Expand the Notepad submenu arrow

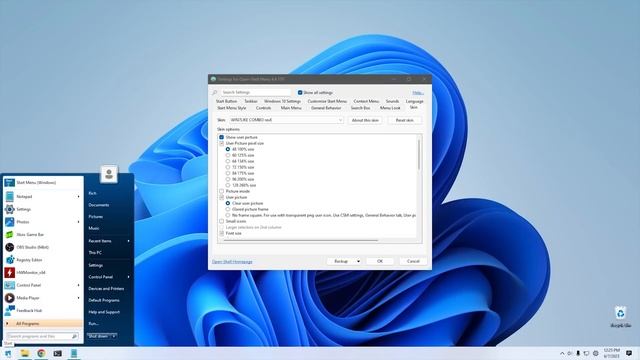(x=78, y=196)
